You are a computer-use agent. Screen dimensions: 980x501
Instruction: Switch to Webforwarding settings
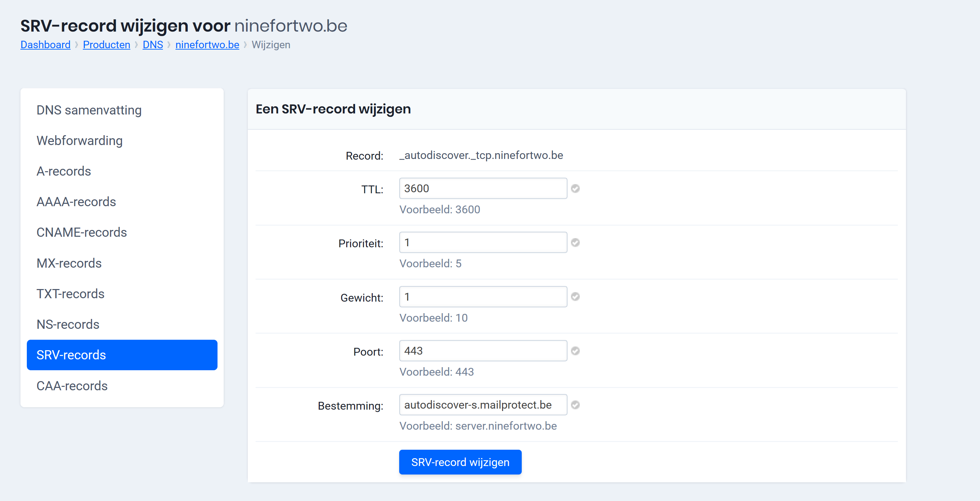pyautogui.click(x=79, y=141)
